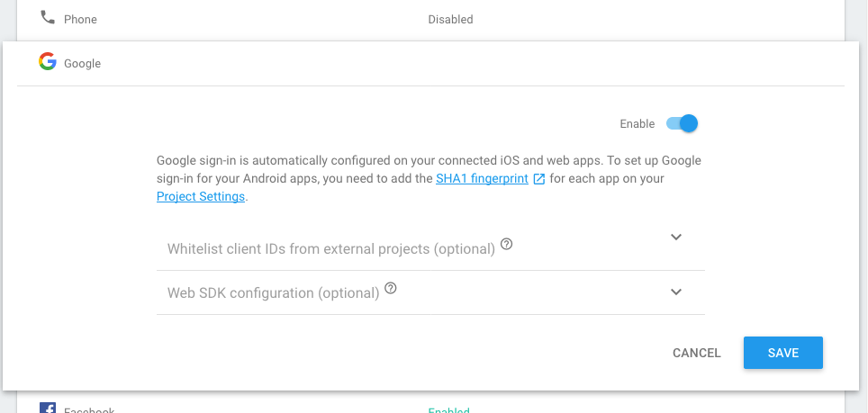
Task: Click the Disabled status for Phone
Action: point(450,20)
